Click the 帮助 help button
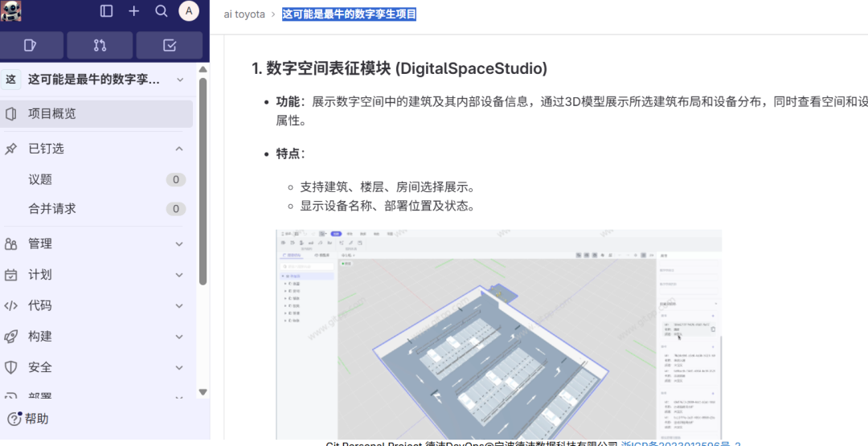The height and width of the screenshot is (446, 868). (27, 419)
